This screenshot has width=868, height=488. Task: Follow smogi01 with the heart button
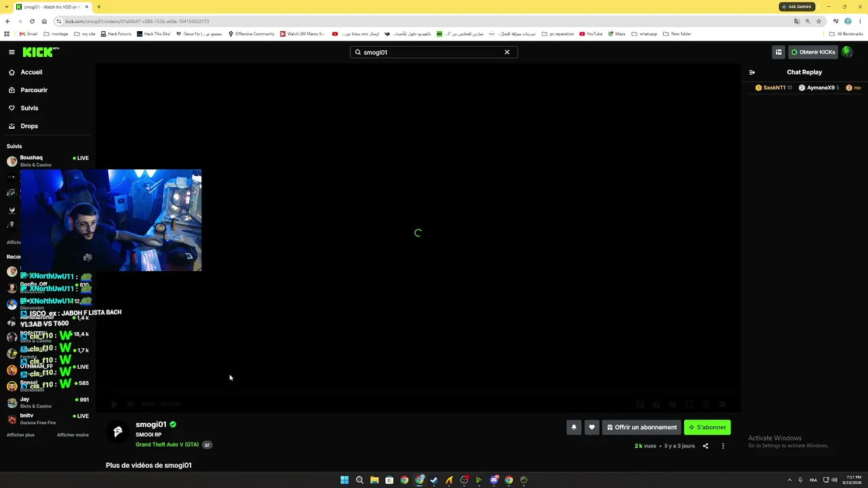coord(591,427)
